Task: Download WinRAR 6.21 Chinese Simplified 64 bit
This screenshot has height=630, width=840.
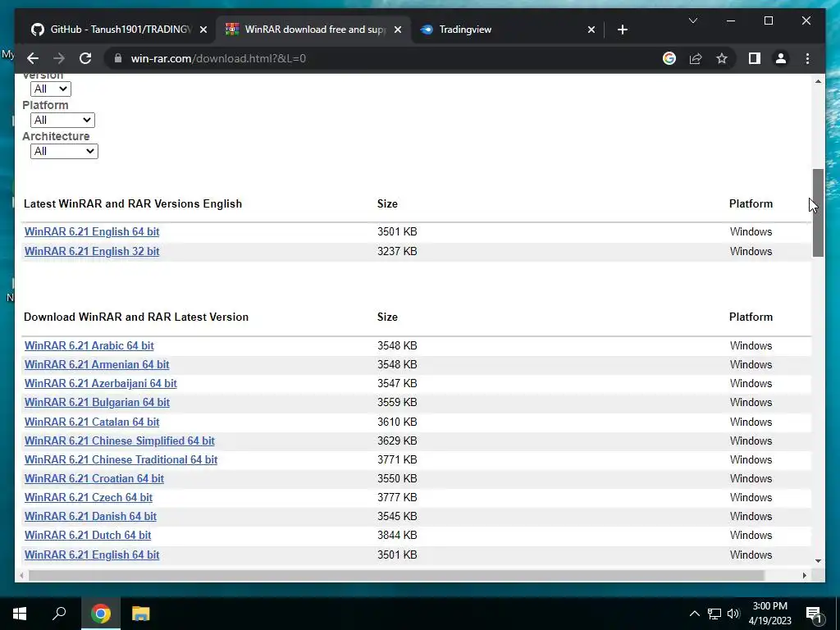Action: click(x=120, y=441)
